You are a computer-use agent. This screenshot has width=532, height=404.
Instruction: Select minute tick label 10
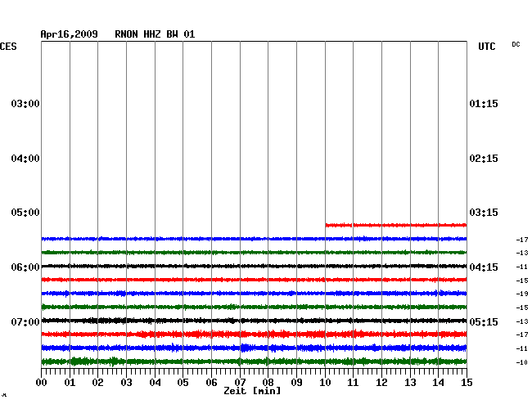(325, 383)
